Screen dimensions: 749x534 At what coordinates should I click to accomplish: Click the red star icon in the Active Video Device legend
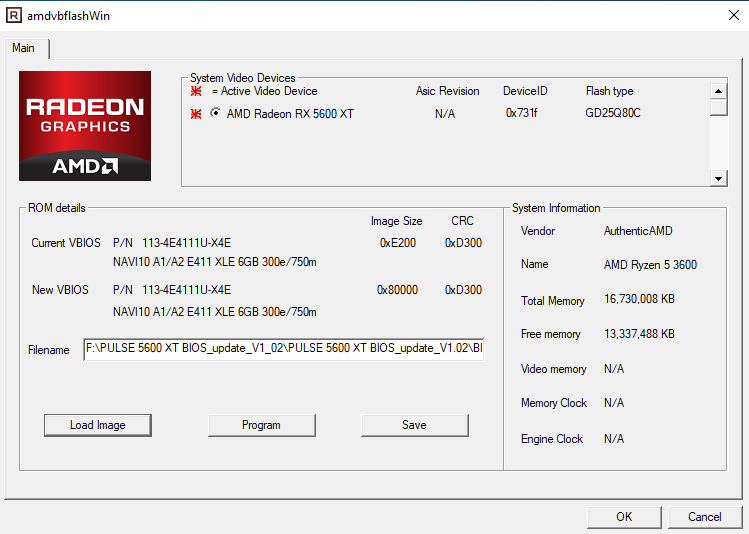point(196,91)
